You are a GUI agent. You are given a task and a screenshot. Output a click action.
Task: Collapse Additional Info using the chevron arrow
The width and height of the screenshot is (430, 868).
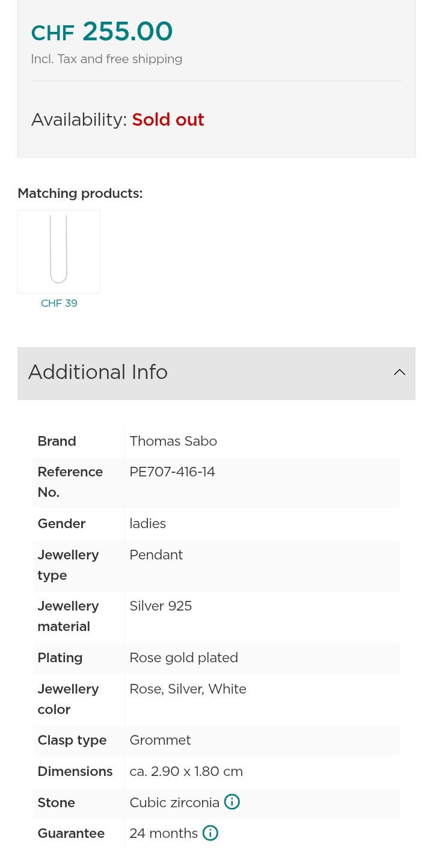[x=399, y=372]
